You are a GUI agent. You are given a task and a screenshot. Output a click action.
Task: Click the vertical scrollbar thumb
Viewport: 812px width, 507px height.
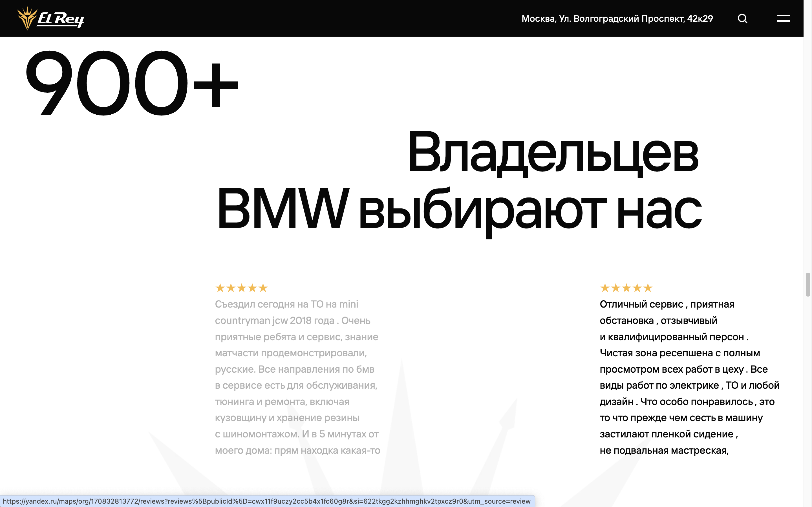click(x=808, y=285)
